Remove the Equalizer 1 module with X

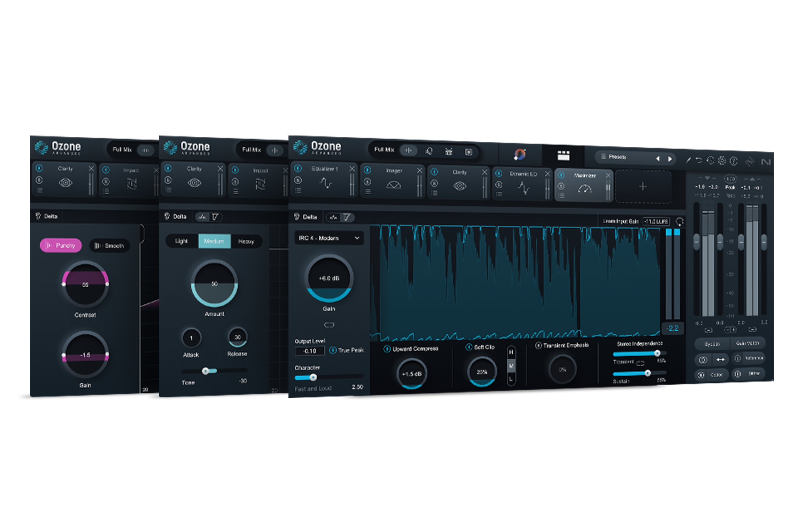(352, 168)
